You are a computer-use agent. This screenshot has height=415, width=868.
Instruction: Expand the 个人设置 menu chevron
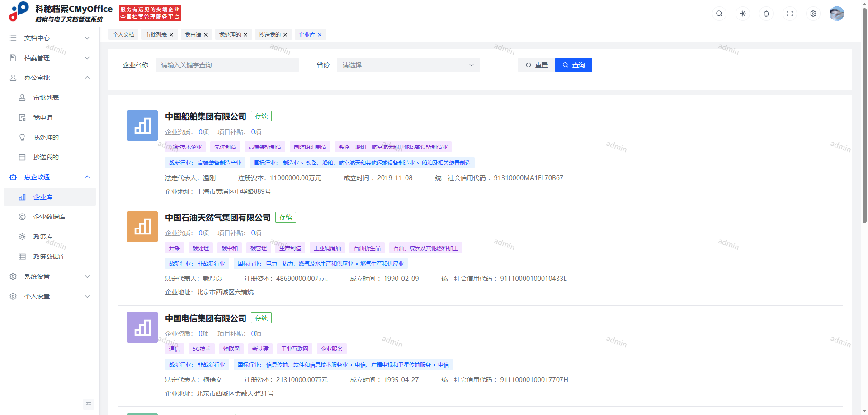87,296
